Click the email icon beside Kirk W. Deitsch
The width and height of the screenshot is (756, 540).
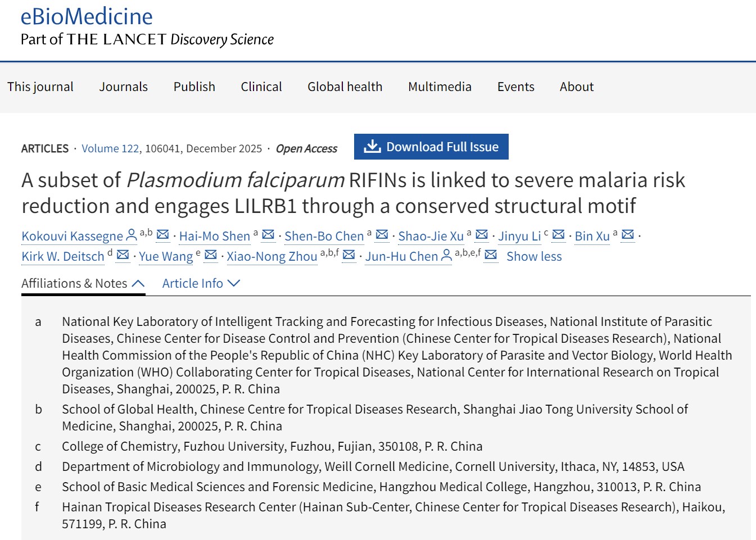[x=123, y=255]
